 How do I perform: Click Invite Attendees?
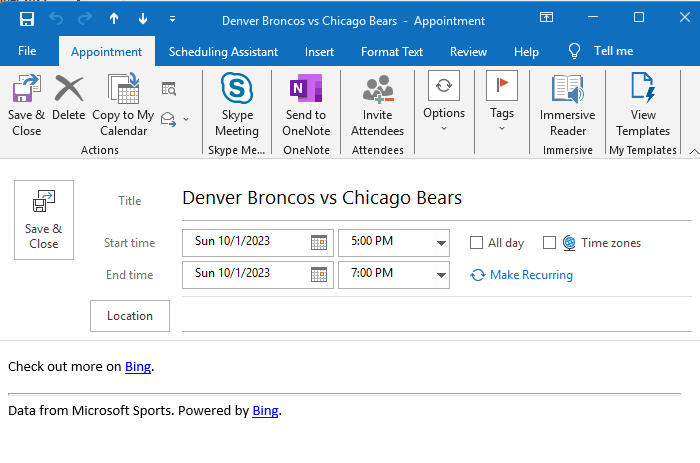point(377,106)
